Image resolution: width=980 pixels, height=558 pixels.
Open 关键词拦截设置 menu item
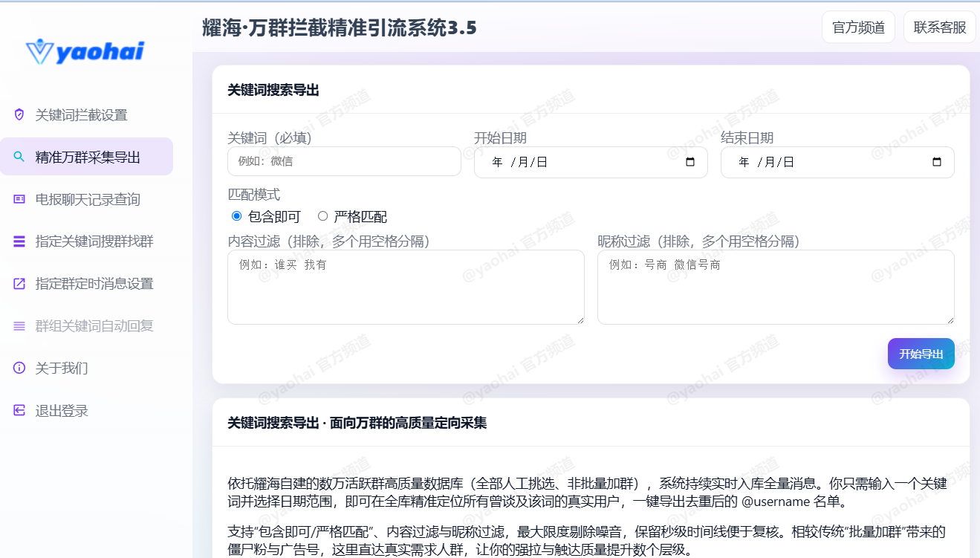tap(82, 115)
